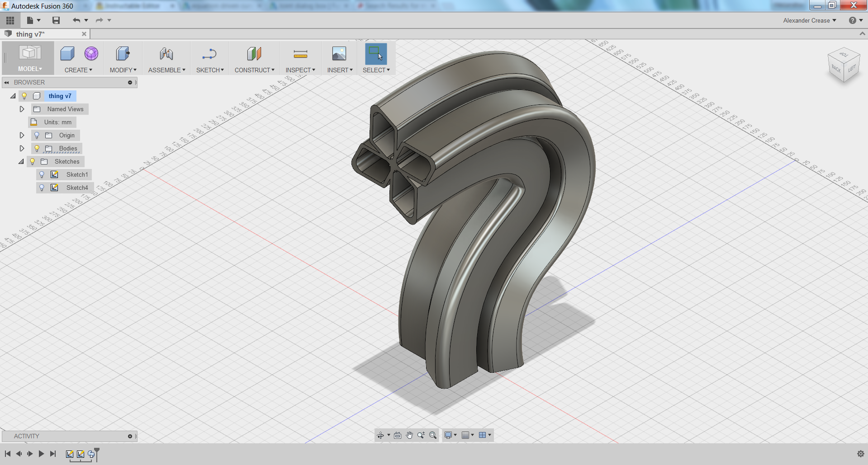
Task: Expand the Named Views tree item
Action: tap(21, 109)
